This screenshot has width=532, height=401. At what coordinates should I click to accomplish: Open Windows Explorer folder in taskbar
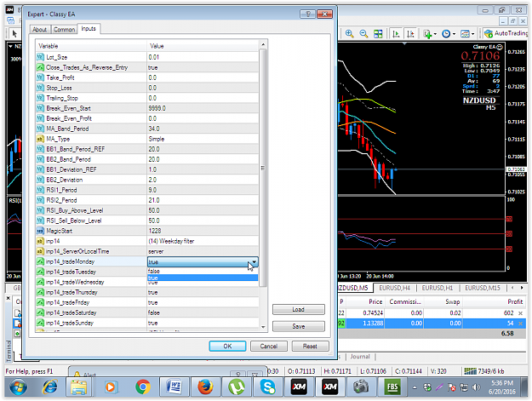click(x=78, y=387)
